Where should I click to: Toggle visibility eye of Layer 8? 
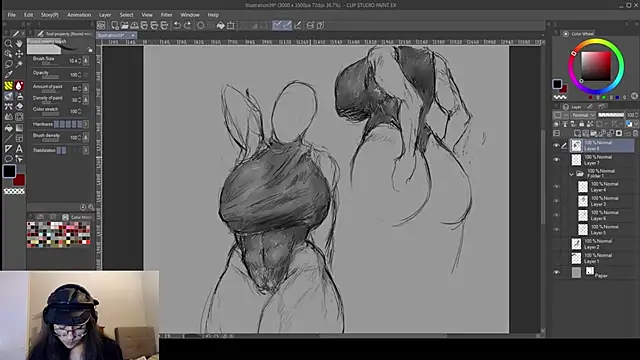[556, 146]
